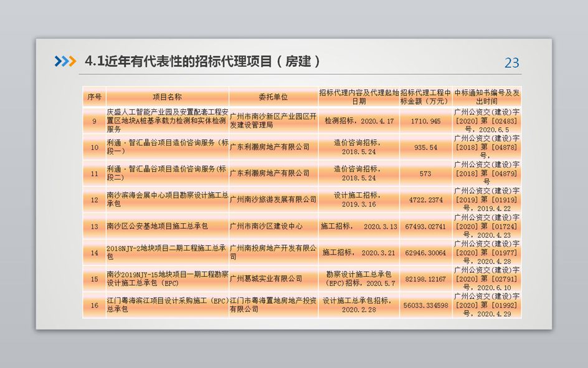Screen dimensions: 588x368
Task: Select the 项目名称 column header
Action: [167, 97]
